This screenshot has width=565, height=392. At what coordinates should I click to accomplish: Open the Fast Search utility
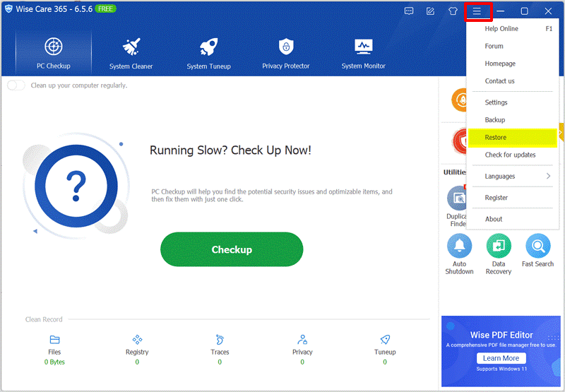pos(537,251)
